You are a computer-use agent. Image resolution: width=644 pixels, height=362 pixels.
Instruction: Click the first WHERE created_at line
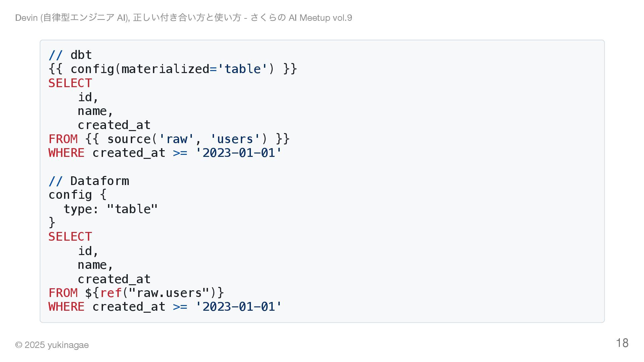[165, 153]
